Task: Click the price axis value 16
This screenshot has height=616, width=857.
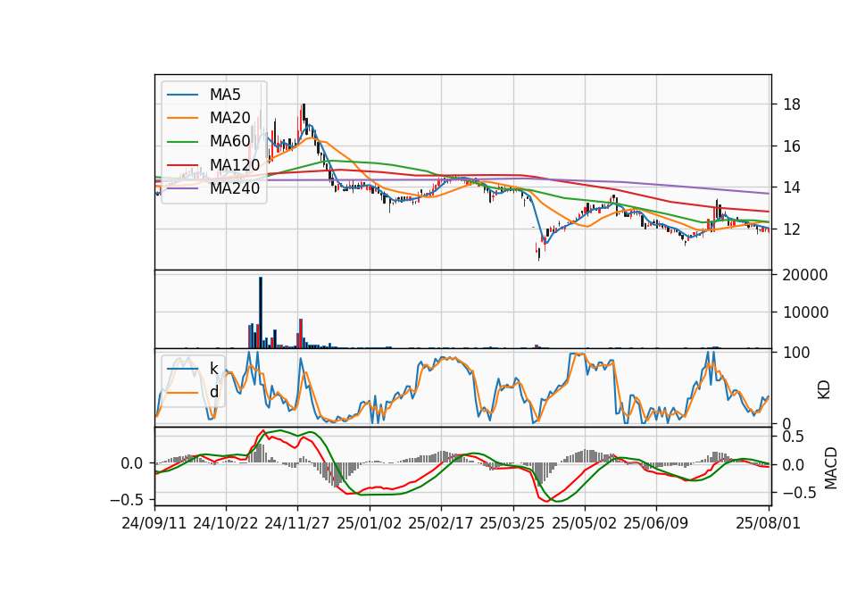Action: [x=792, y=146]
